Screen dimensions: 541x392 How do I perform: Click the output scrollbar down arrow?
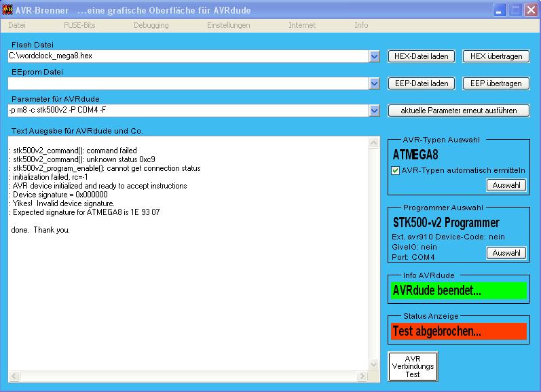[x=374, y=364]
